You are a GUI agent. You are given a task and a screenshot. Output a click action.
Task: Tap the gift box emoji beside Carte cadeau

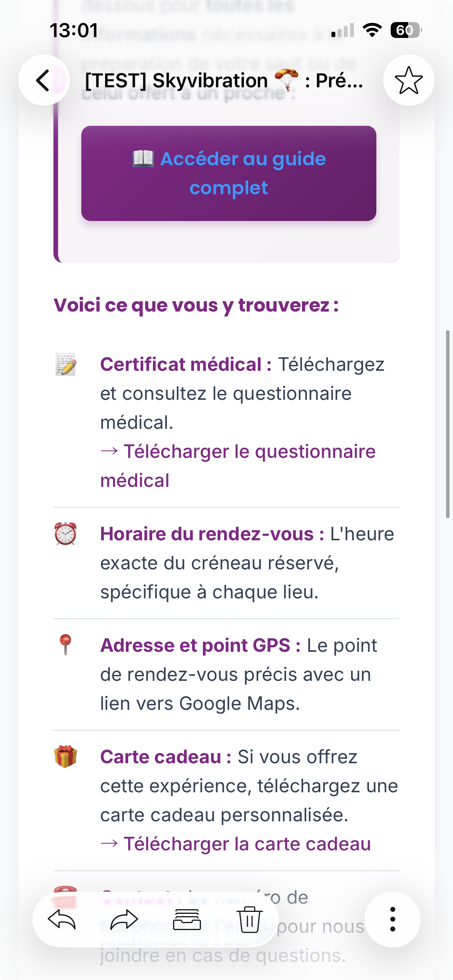click(x=65, y=756)
